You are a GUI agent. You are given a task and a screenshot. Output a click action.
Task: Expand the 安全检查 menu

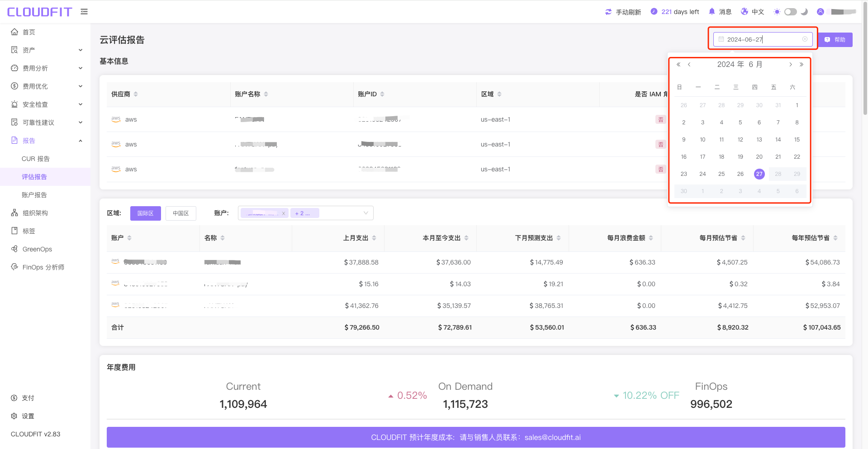point(45,104)
